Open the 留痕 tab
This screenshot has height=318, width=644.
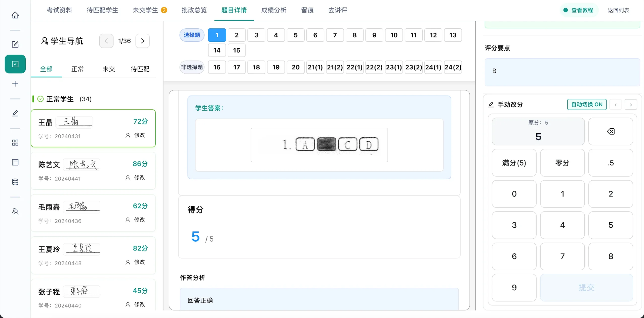pos(307,10)
